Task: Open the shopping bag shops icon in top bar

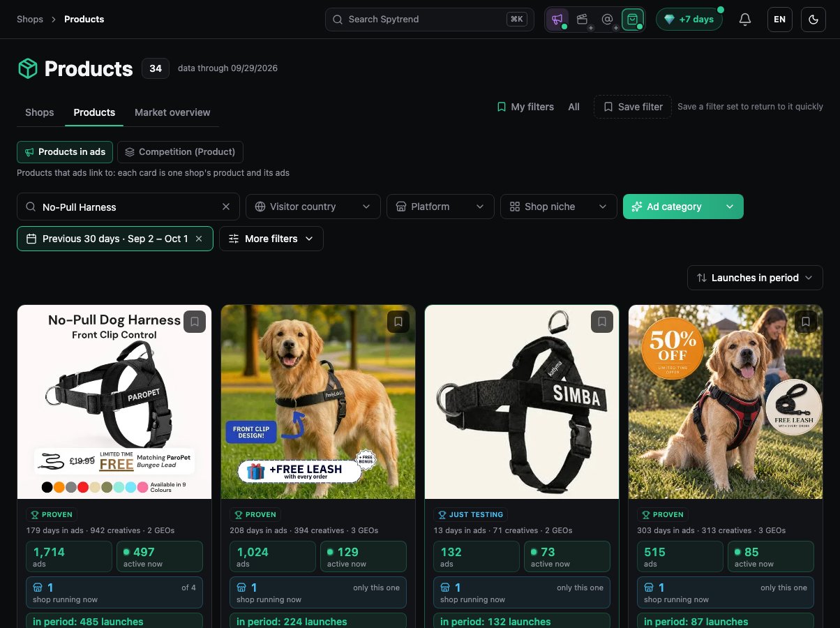Action: [632, 20]
